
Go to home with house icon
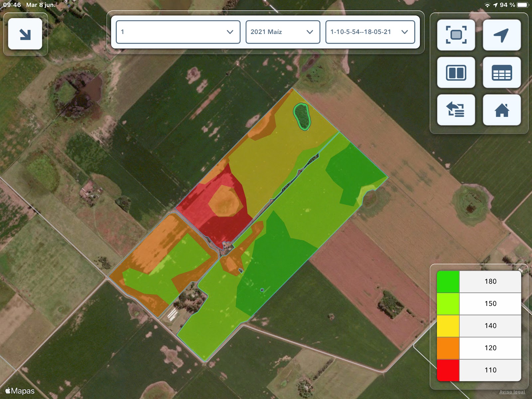pos(502,110)
